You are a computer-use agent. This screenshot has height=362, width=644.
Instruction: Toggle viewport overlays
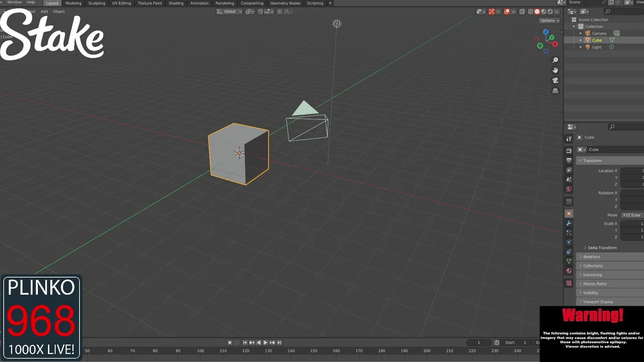point(507,12)
